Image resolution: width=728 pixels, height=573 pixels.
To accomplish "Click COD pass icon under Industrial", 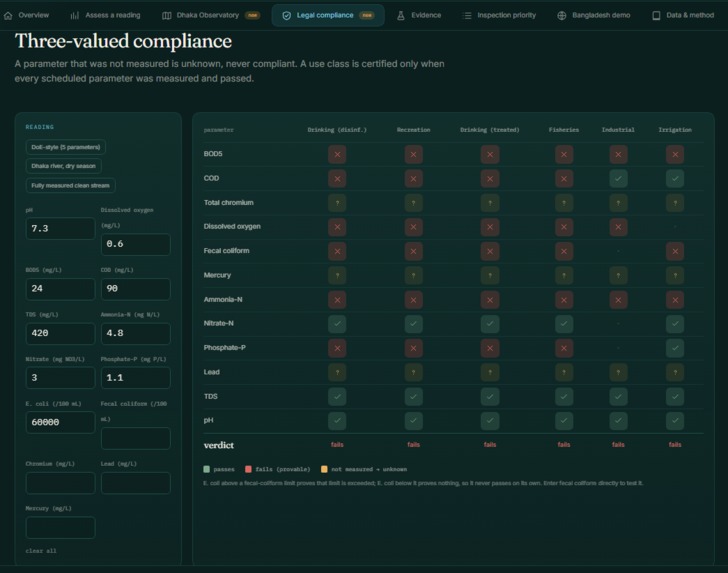I will [618, 178].
